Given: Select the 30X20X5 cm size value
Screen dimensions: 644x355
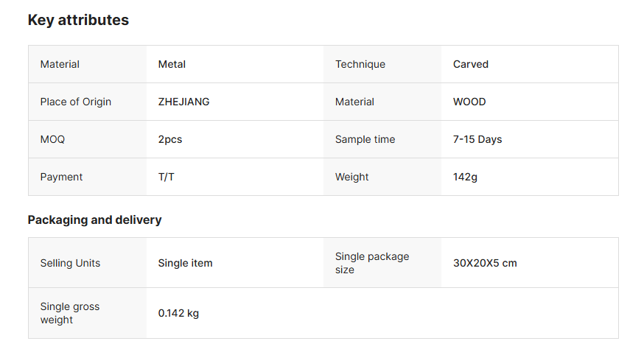Looking at the screenshot, I should (x=485, y=263).
